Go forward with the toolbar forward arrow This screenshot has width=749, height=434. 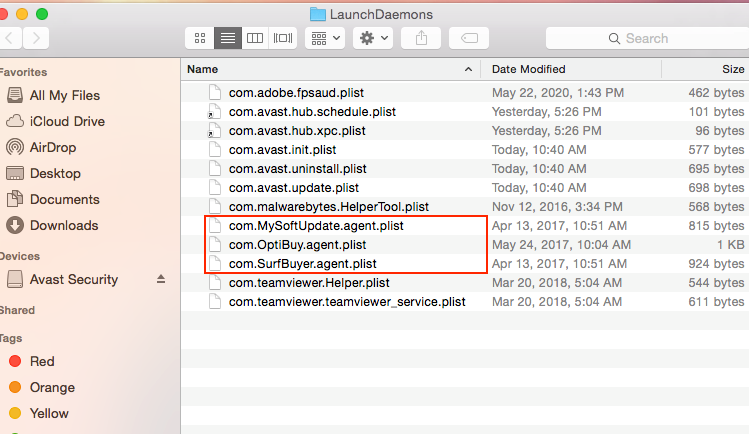(36, 38)
